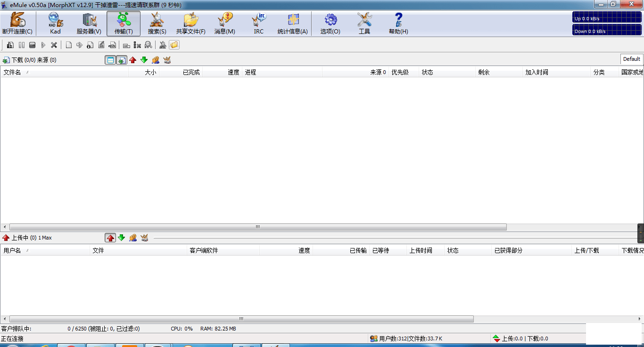
Task: Click the stop download toolbar icon
Action: pos(33,45)
